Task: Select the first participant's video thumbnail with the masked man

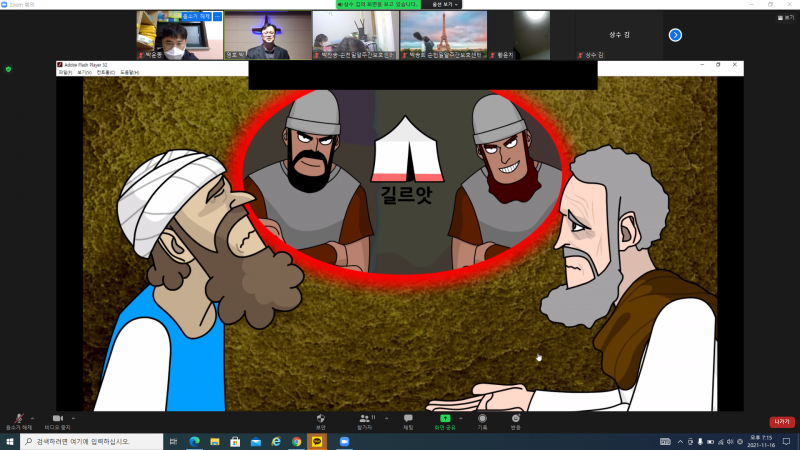Action: click(180, 35)
